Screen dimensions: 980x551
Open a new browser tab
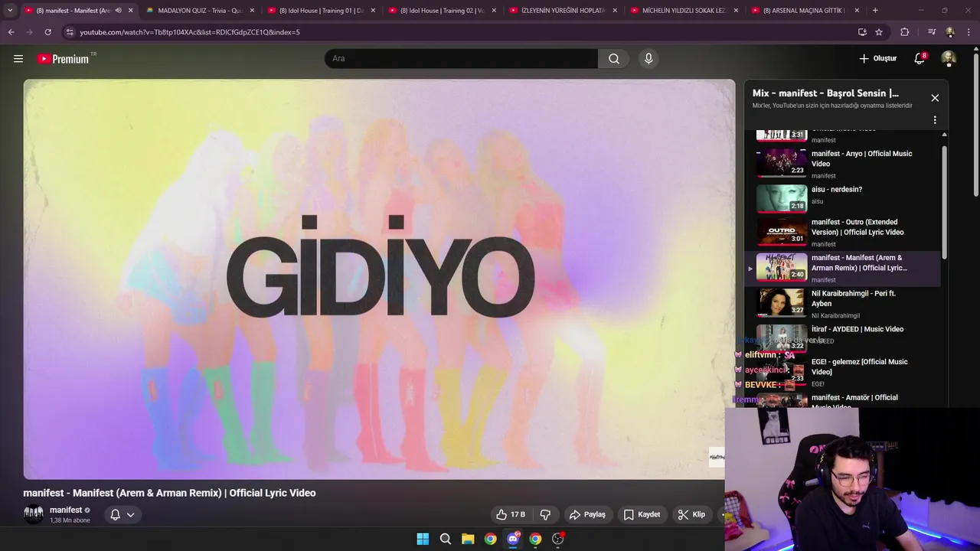pos(875,11)
